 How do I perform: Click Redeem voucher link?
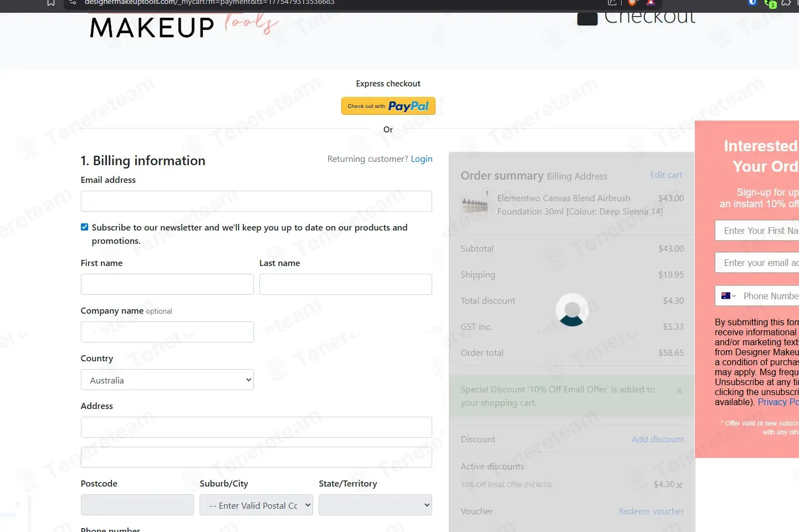652,511
